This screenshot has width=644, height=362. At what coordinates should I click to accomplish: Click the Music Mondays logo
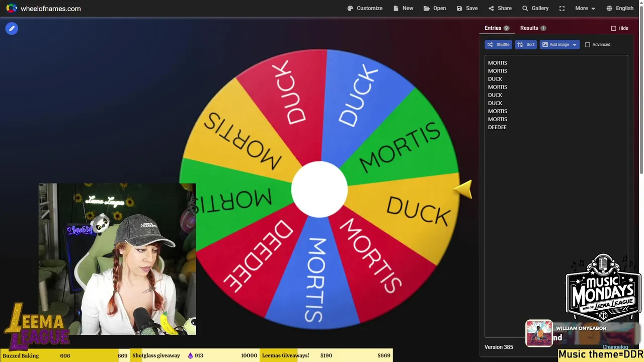click(x=603, y=289)
